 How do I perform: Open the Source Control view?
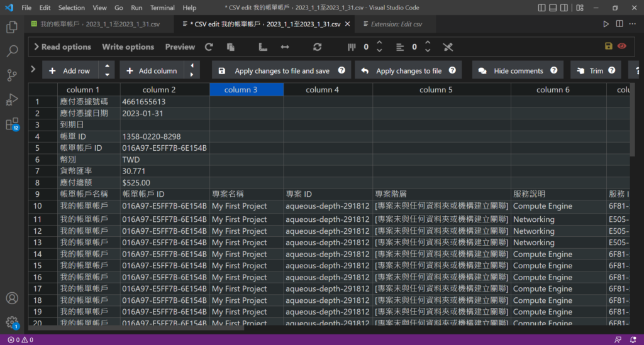click(12, 75)
